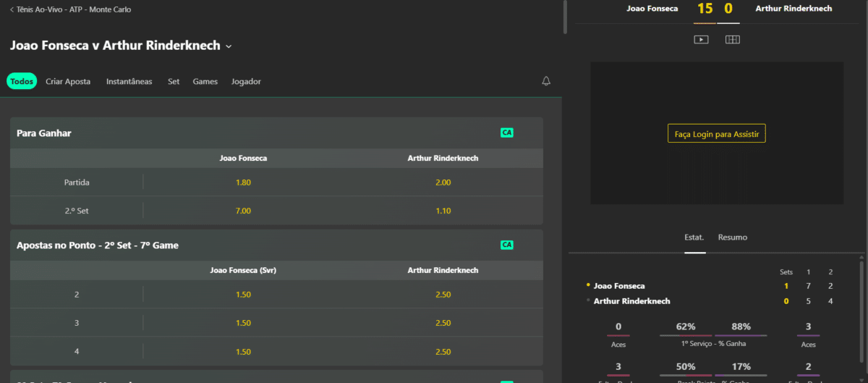Pick Arthur Rinderknech 2.º Set odds 1.10
This screenshot has width=868, height=383.
[443, 211]
